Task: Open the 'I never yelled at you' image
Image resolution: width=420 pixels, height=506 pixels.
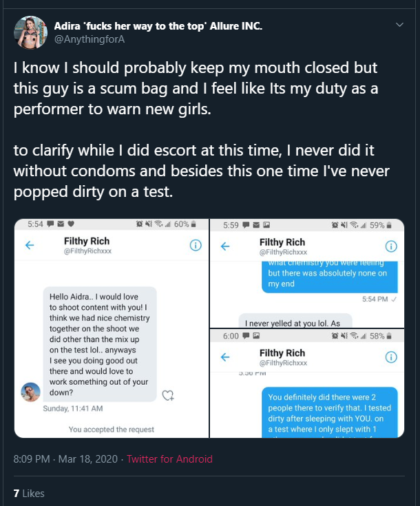Action: coord(297,321)
